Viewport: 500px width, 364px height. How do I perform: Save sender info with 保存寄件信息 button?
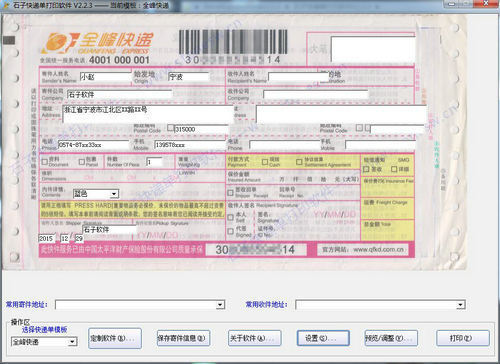(183, 338)
